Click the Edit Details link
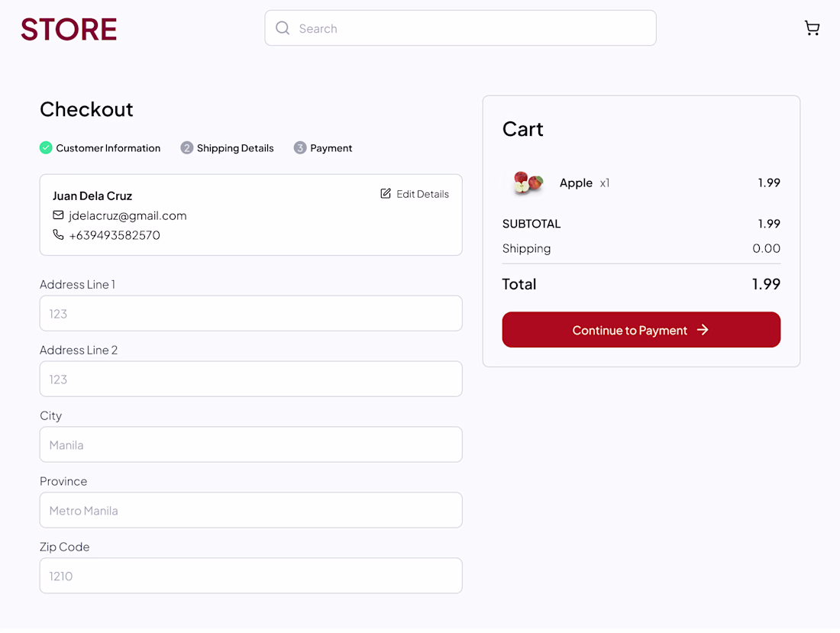 tap(422, 194)
